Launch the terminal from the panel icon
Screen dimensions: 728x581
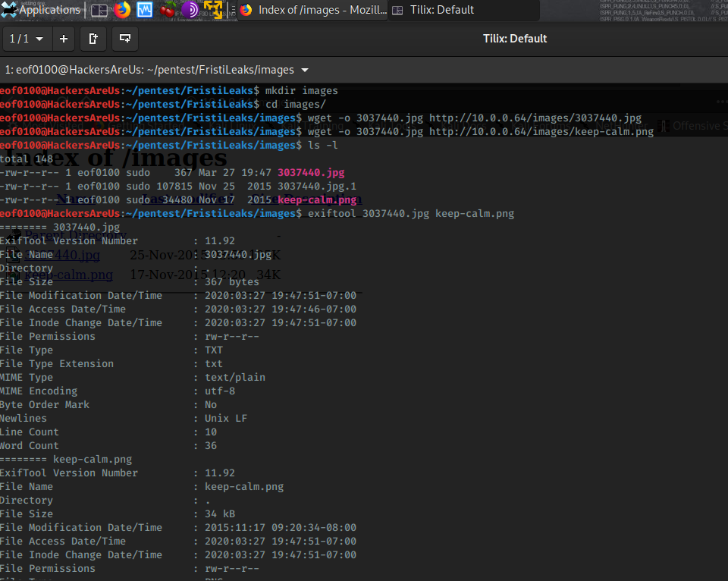point(99,10)
